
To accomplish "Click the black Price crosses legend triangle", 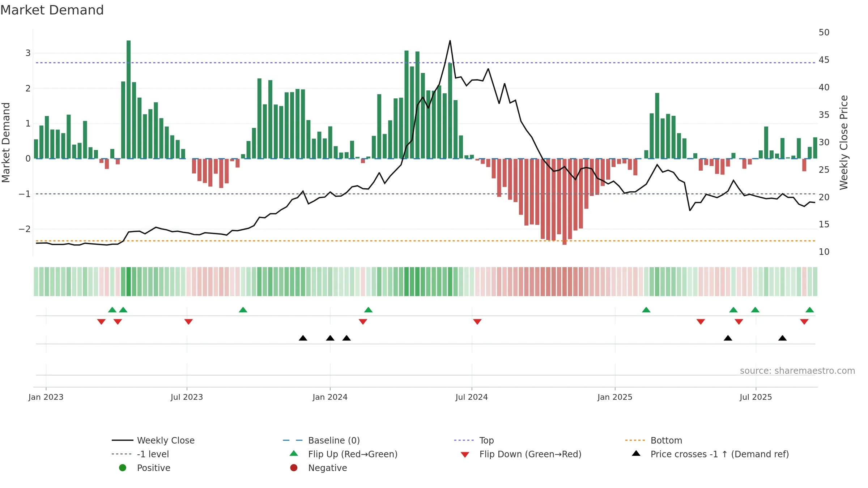I will click(636, 453).
